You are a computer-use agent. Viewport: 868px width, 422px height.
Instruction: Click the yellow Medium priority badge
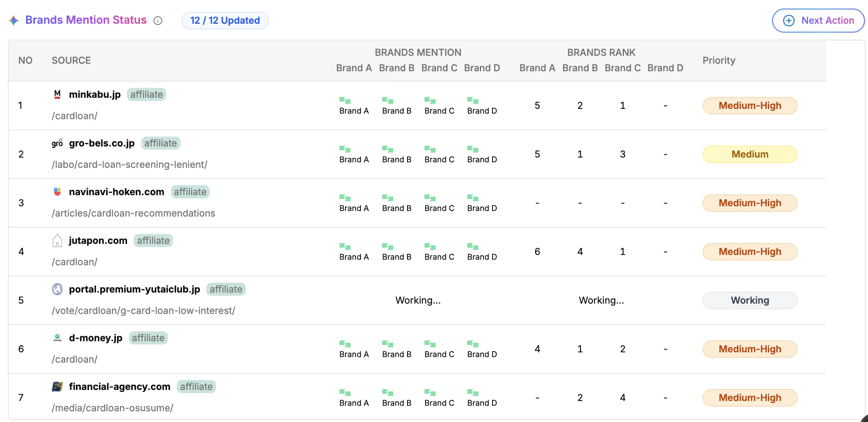(x=750, y=154)
